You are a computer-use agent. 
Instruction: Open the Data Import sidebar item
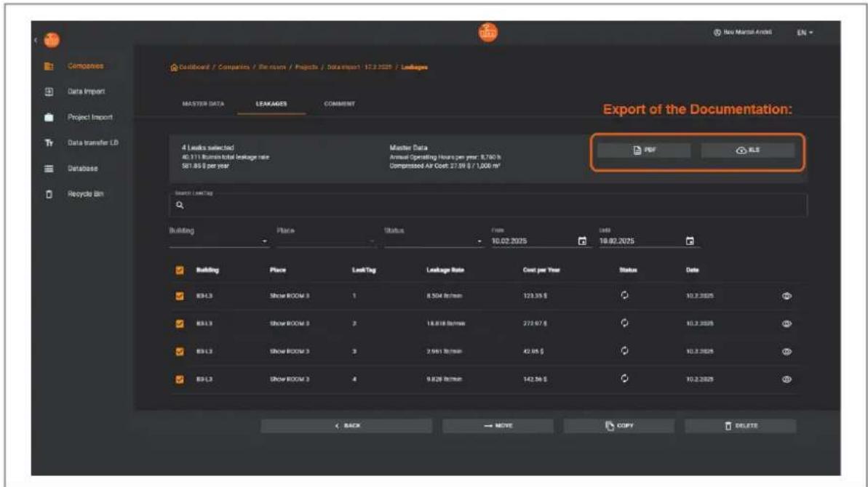[86, 92]
